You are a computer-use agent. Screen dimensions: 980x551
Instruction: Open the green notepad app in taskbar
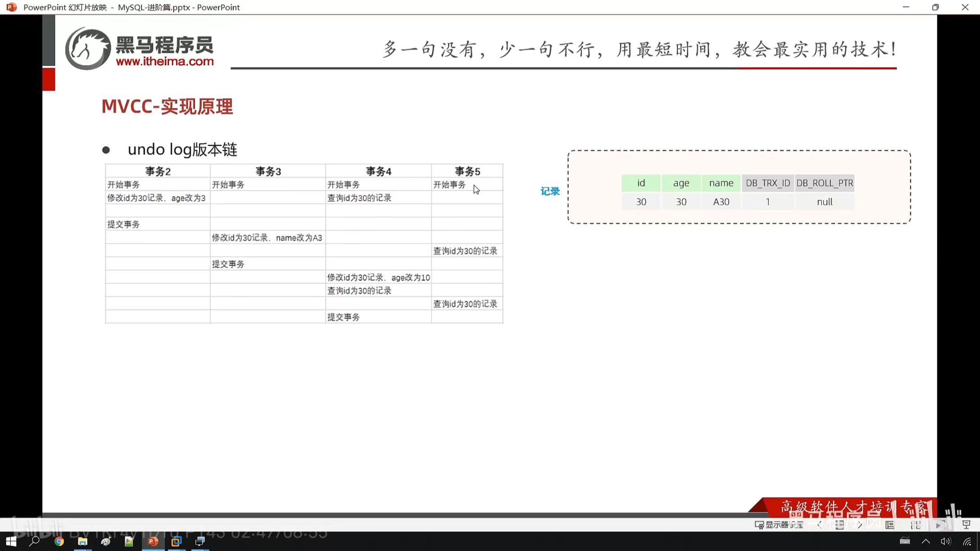point(129,541)
